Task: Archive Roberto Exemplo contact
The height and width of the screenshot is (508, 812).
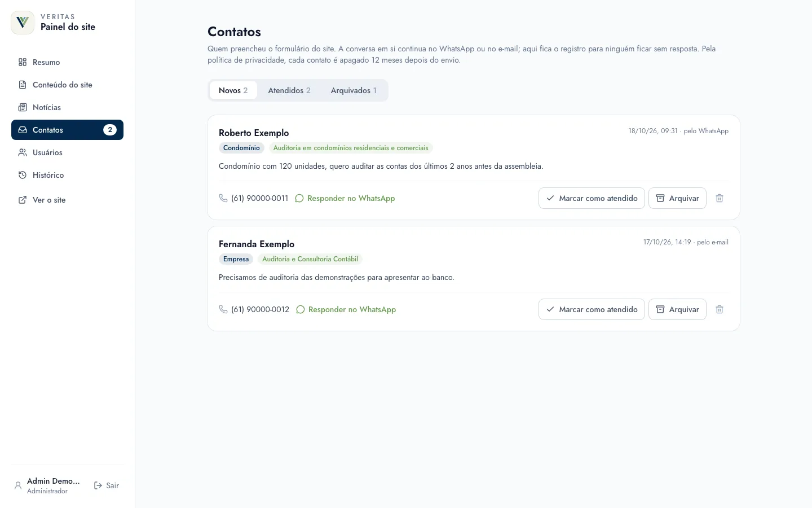Action: pyautogui.click(x=677, y=198)
